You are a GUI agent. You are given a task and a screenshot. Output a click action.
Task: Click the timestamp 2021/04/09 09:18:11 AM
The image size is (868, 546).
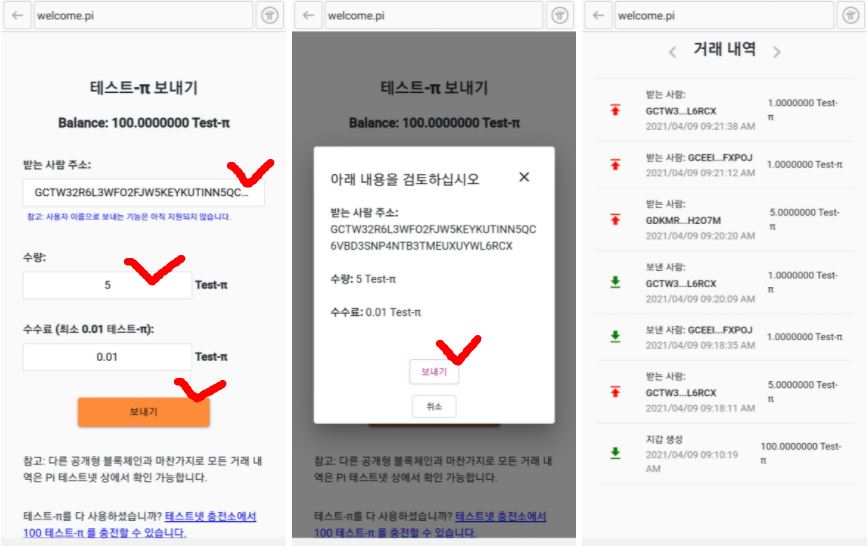(700, 408)
